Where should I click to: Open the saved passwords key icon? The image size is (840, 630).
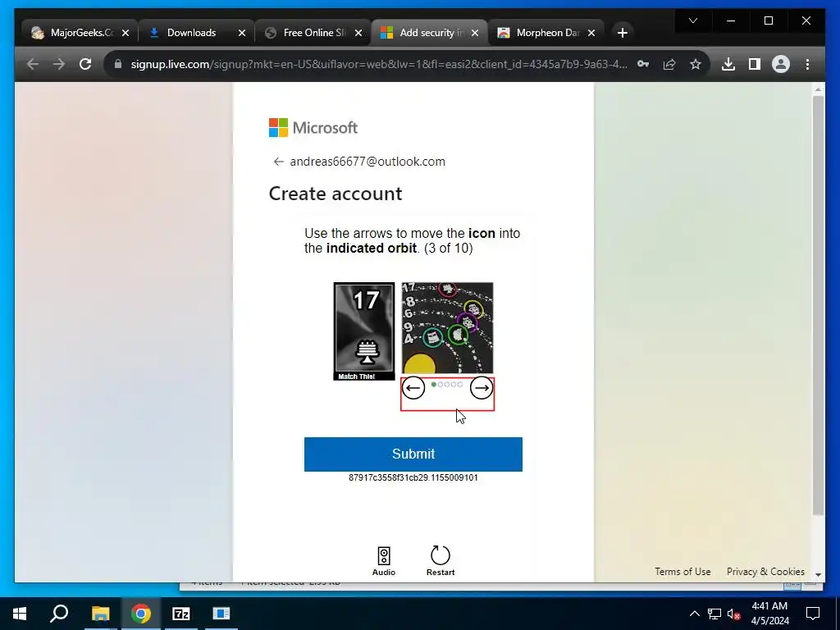pos(643,64)
